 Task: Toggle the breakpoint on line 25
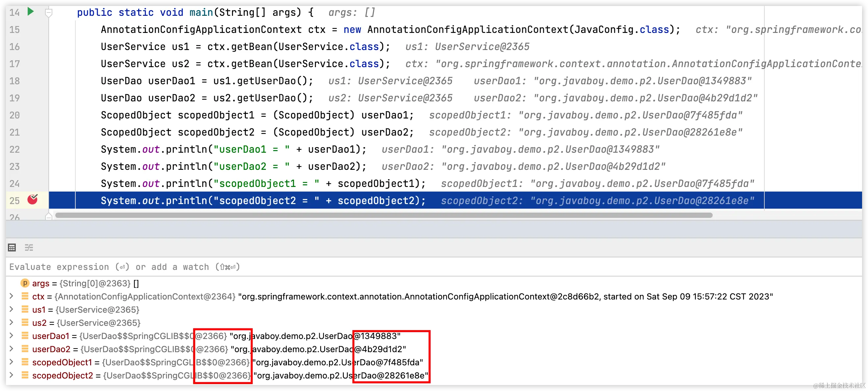click(33, 199)
